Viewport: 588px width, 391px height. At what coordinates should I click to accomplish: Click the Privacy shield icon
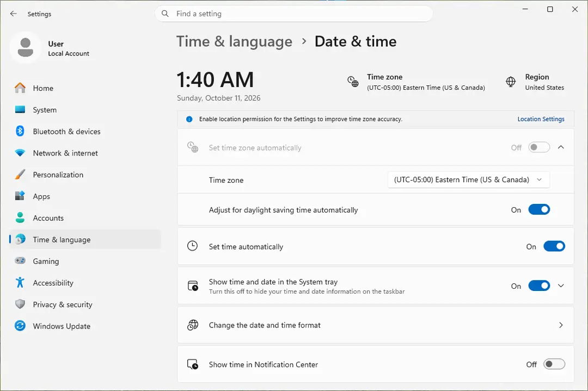coord(20,304)
